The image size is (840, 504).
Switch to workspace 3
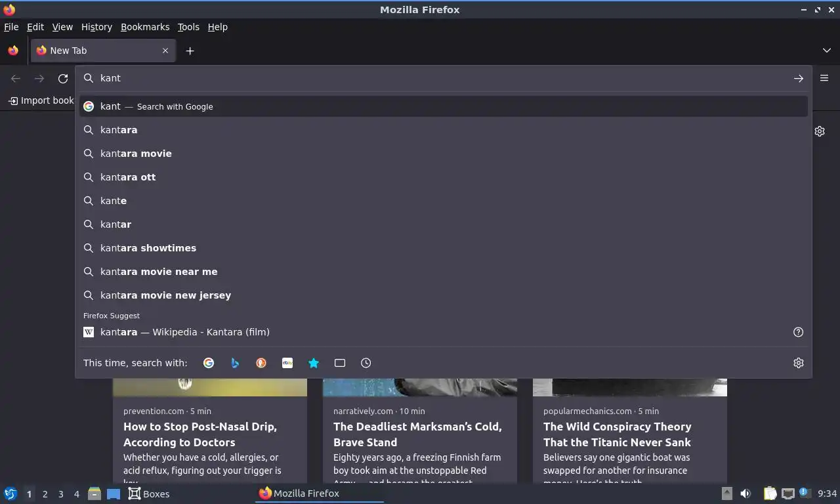click(x=60, y=494)
